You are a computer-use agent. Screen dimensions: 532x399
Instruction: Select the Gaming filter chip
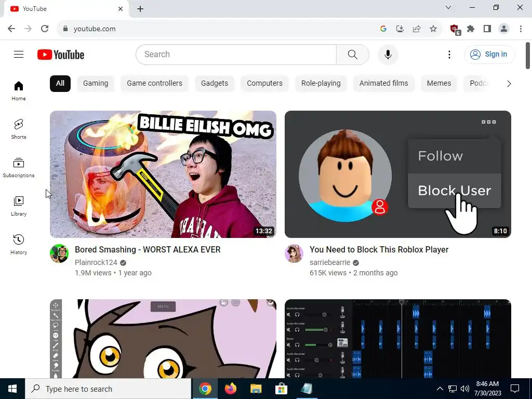click(x=96, y=84)
